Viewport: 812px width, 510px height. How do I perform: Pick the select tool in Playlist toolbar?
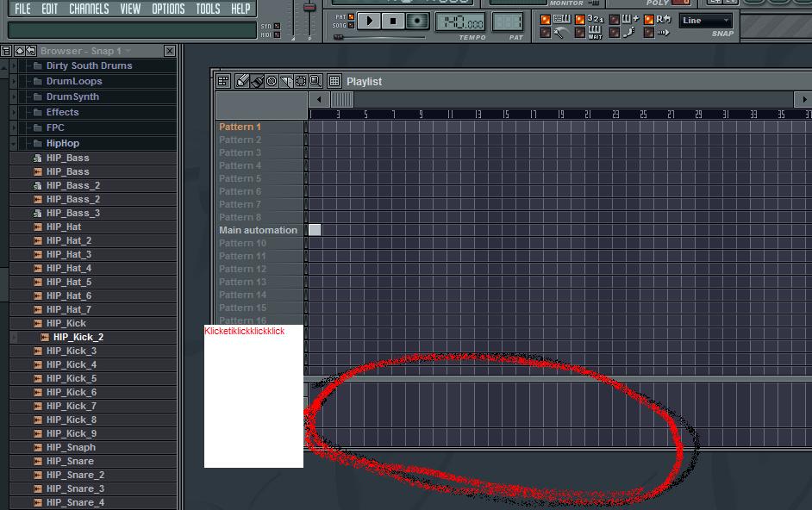pos(300,81)
